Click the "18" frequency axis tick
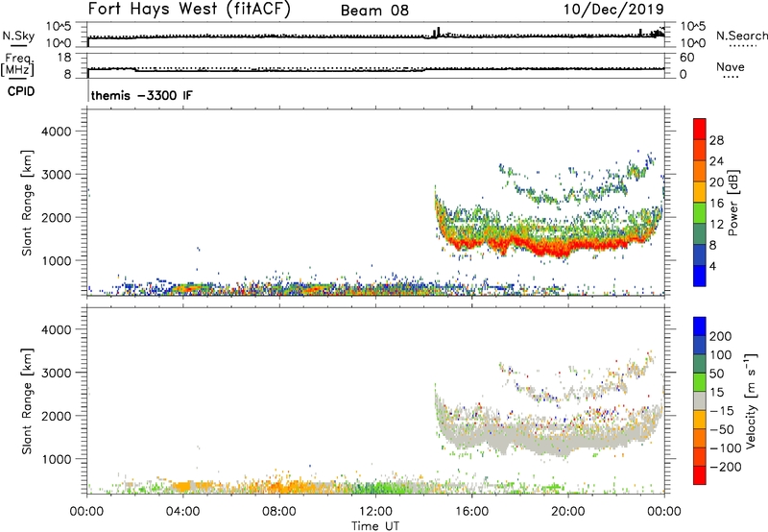 (64, 58)
